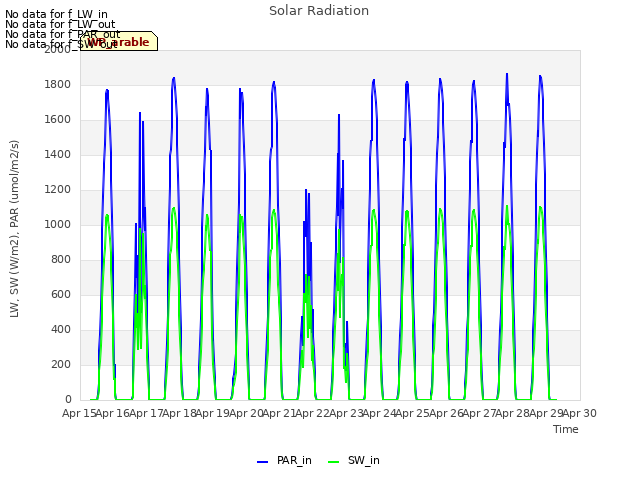Click the Apr 28 x-axis tick label
The image size is (640, 480).
coord(513,413)
